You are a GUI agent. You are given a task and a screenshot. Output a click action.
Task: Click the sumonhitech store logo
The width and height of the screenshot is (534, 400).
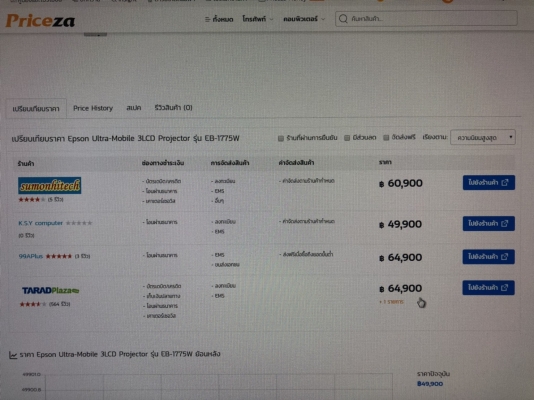49,186
